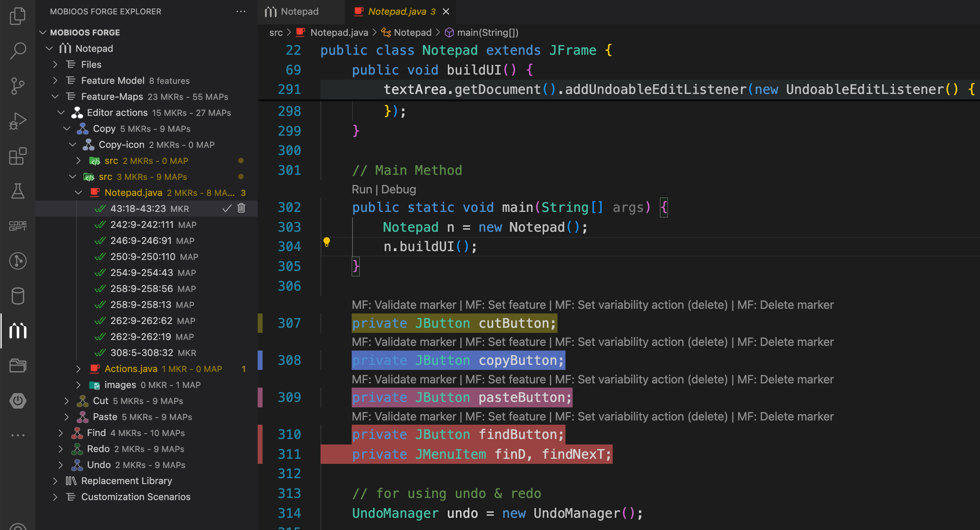Open the Extensions view
980x530 pixels.
18,156
